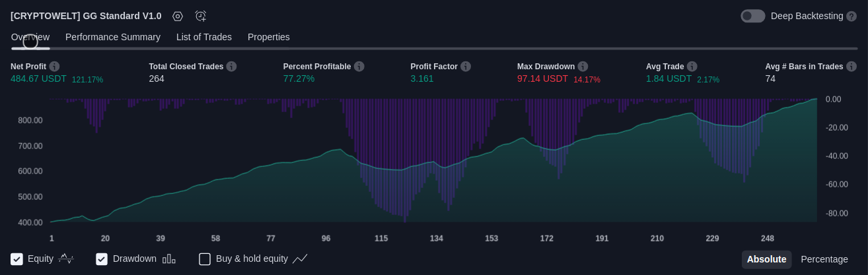Enable the Deep Backtesting toggle
868x275 pixels.
click(752, 16)
